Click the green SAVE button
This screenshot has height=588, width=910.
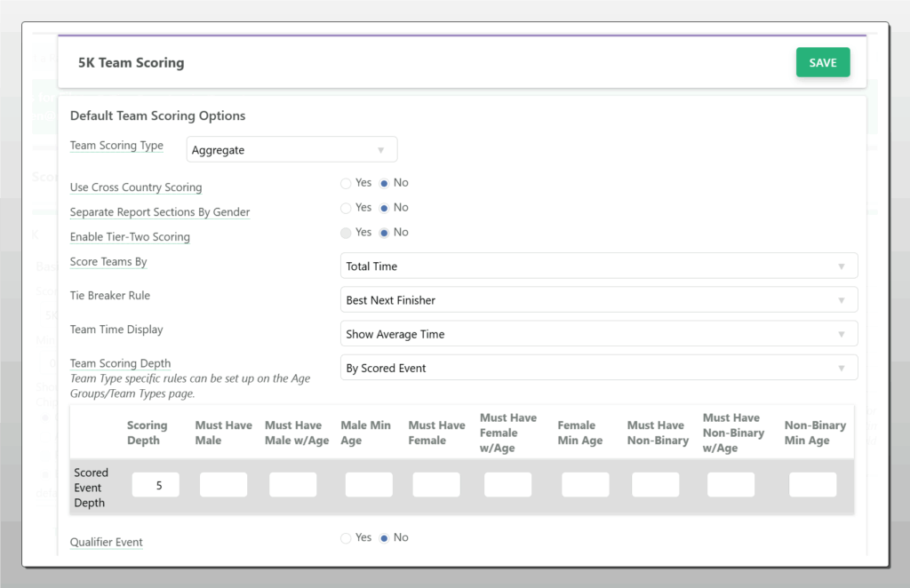tap(822, 63)
